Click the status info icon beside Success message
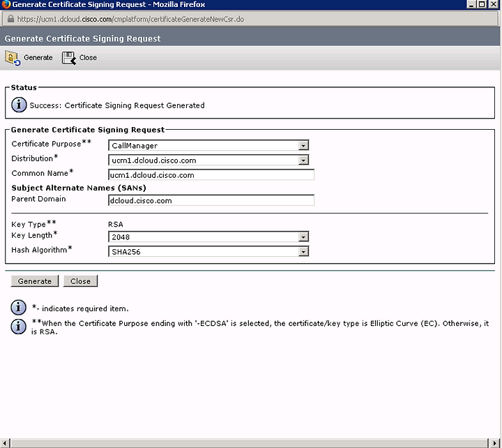 coord(19,105)
